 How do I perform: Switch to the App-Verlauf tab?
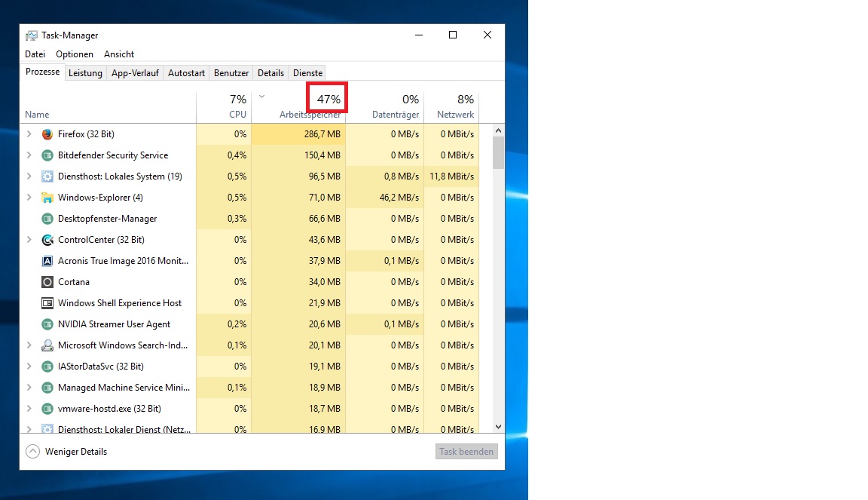point(135,72)
